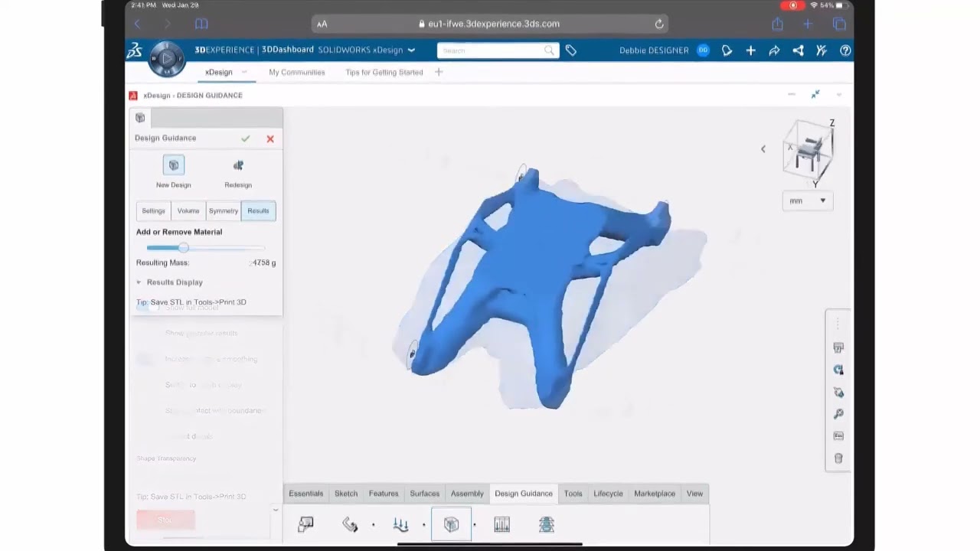Click the constraints toolbar icon

click(350, 524)
